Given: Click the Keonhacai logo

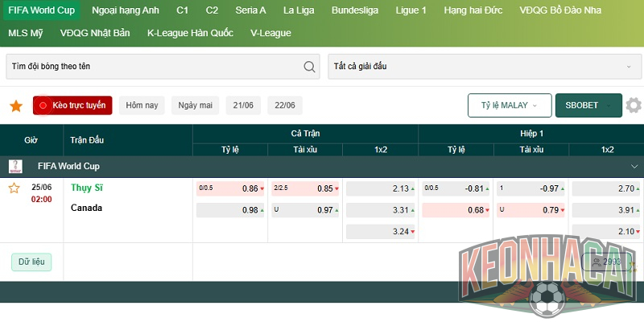Looking at the screenshot, I should 548,276.
